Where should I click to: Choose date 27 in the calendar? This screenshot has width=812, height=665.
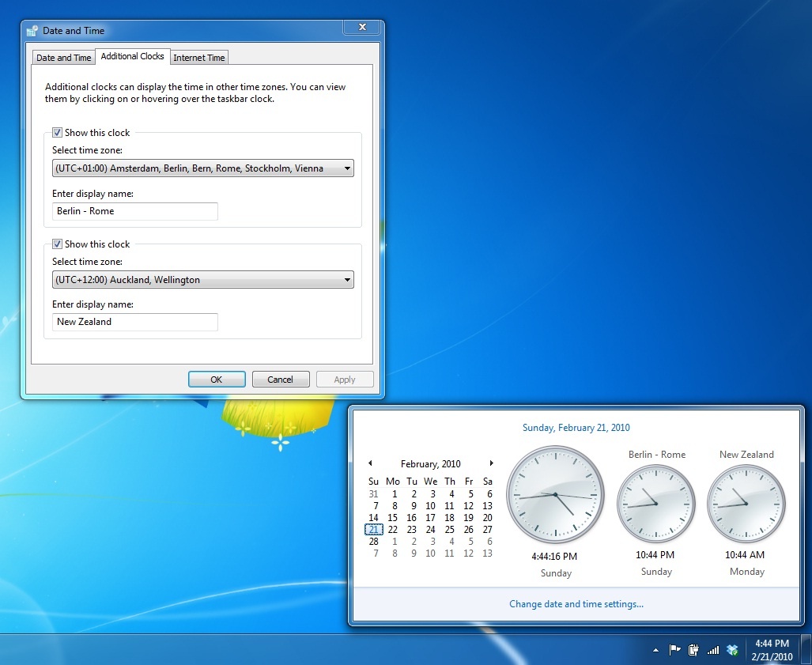487,529
